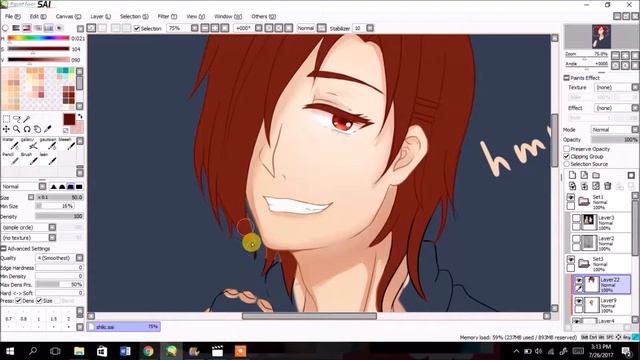The image size is (640, 360).
Task: Click the navigator preview thumbnail
Action: point(601,37)
